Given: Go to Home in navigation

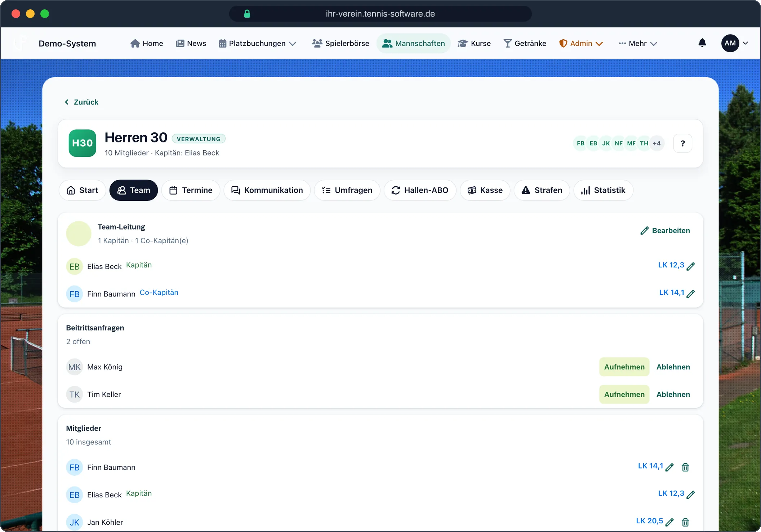Looking at the screenshot, I should click(147, 43).
